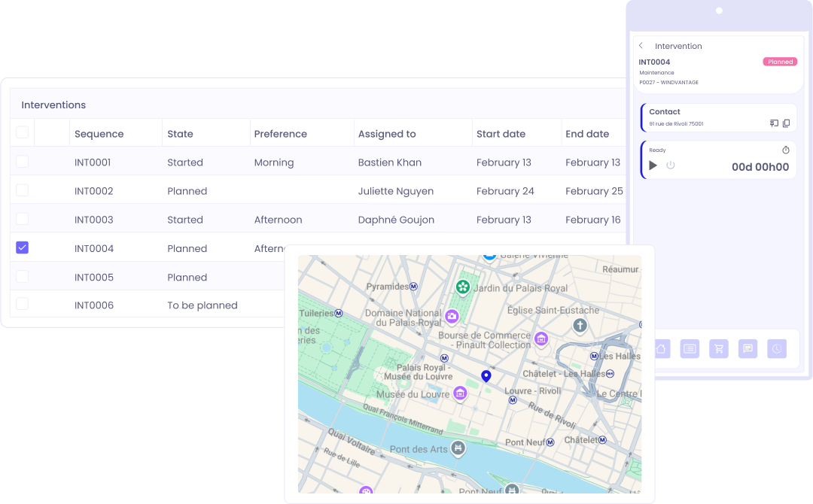This screenshot has height=504, width=813.
Task: Sort by the Sequence column header
Action: click(99, 134)
